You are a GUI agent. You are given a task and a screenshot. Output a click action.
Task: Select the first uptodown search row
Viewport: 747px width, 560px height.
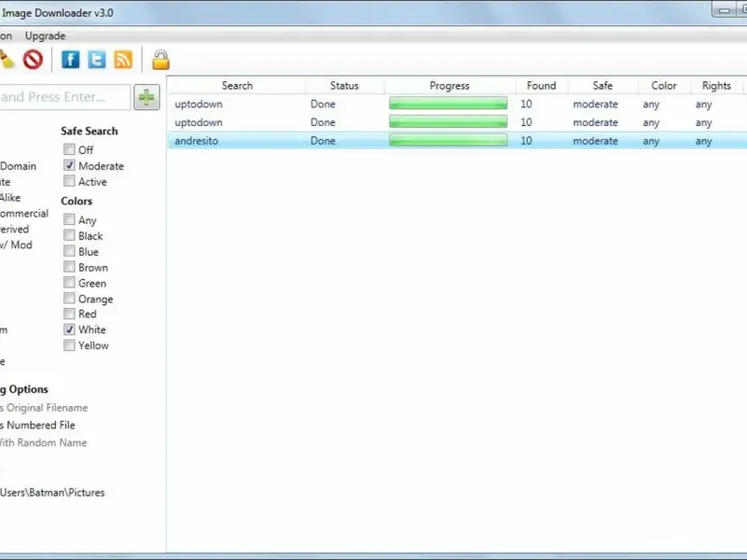(x=458, y=104)
